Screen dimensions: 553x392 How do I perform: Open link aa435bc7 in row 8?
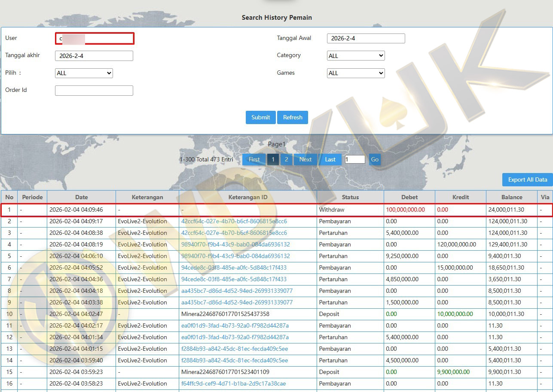pos(237,291)
